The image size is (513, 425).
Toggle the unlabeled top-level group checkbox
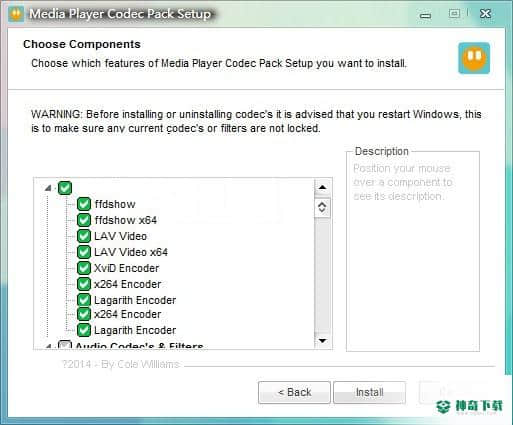pyautogui.click(x=65, y=188)
